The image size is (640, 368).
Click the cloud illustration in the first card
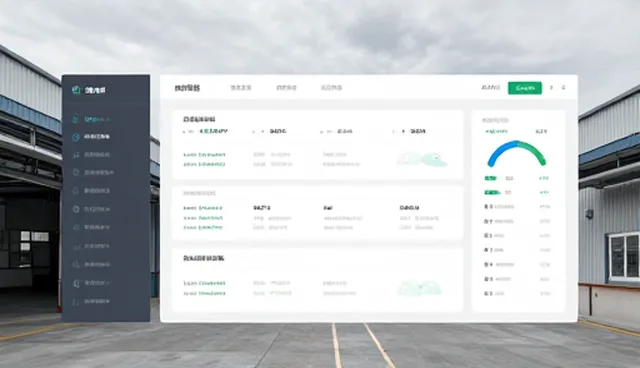(422, 159)
